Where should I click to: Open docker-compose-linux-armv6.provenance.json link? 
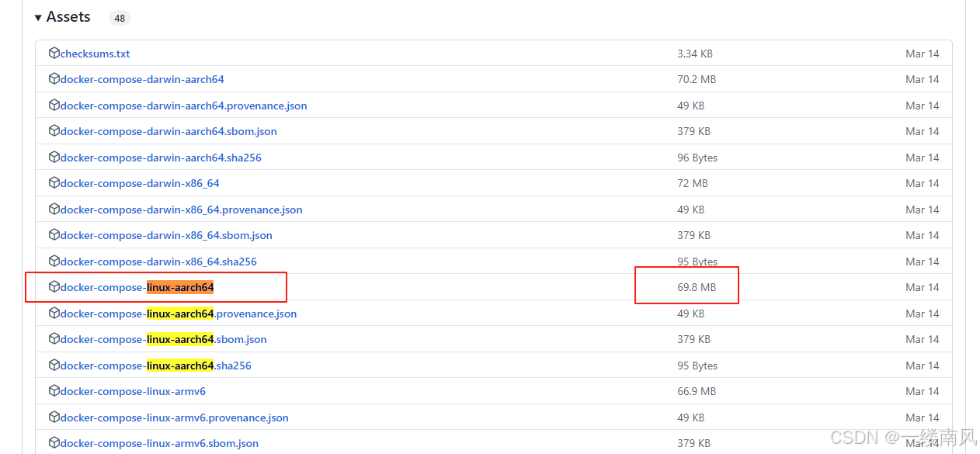pyautogui.click(x=175, y=418)
